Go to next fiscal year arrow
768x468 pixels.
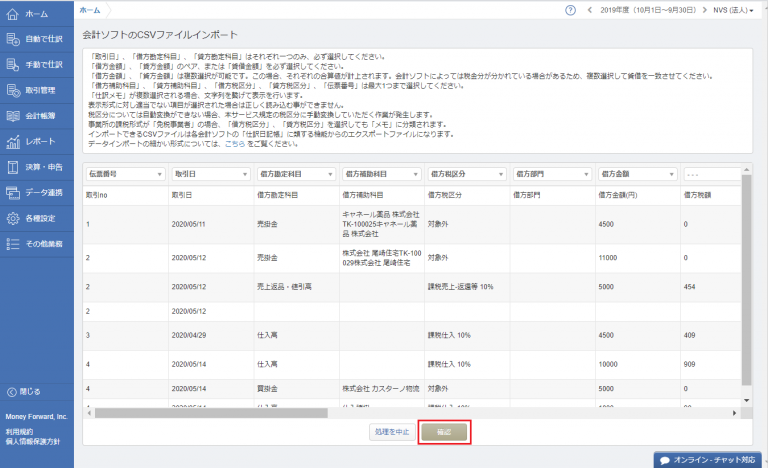coord(704,10)
